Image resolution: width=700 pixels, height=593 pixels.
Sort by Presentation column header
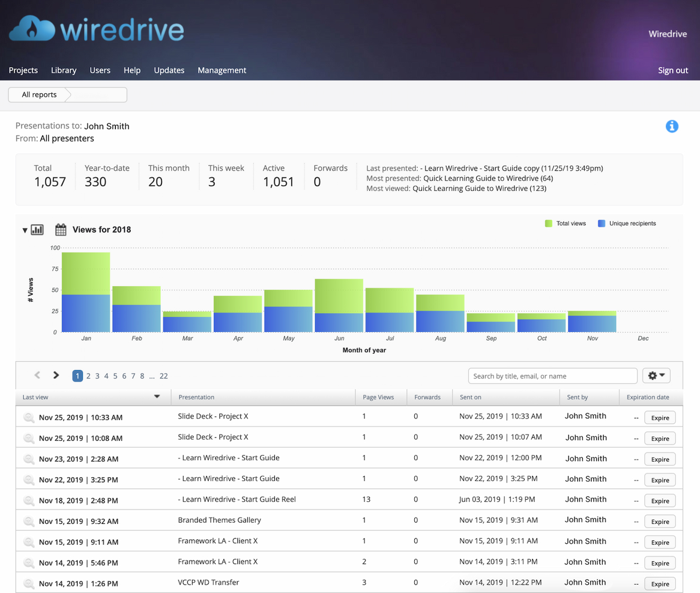(196, 397)
